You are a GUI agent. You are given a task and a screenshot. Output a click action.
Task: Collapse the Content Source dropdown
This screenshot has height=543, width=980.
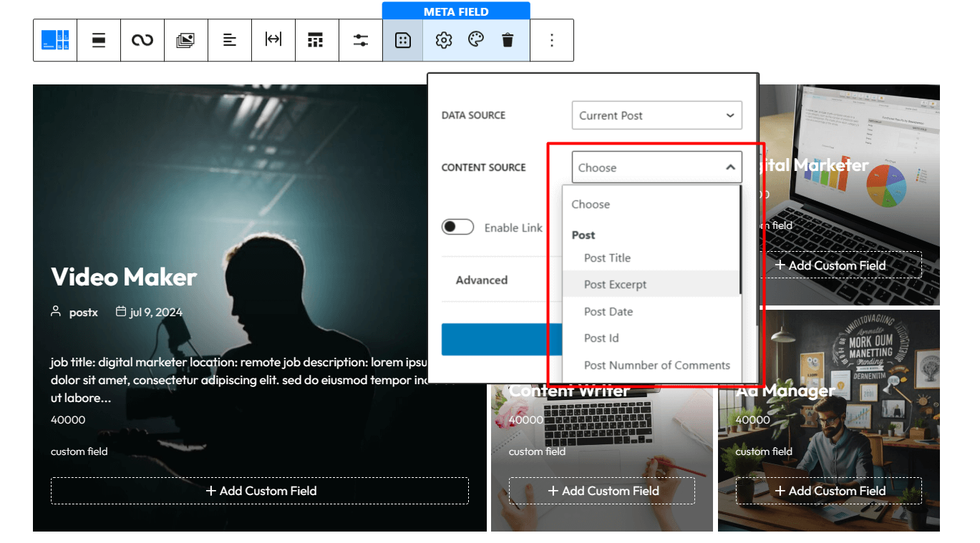click(656, 167)
